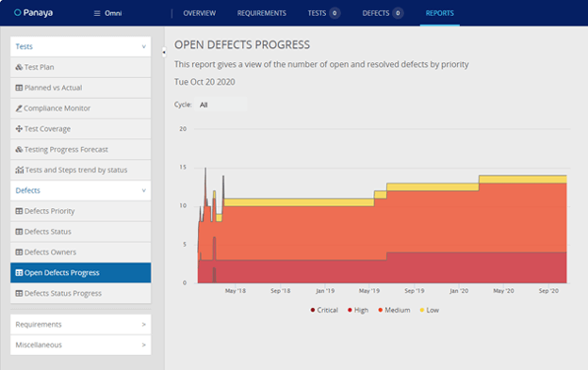This screenshot has height=370, width=588.
Task: Open the hamburger menu icon beside Omni
Action: click(97, 13)
